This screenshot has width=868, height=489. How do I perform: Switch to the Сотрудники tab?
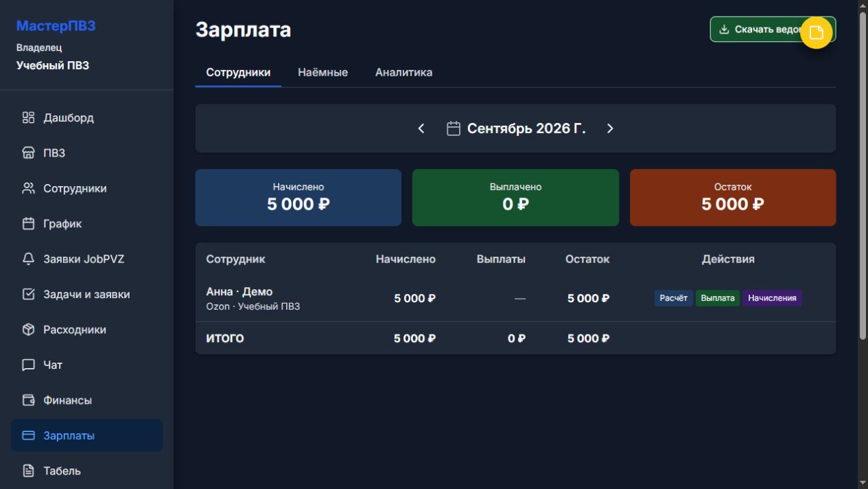(x=238, y=73)
